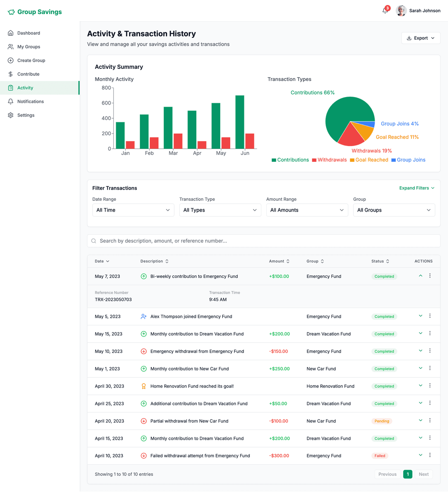Click the Group Savings piggy bank logo
The width and height of the screenshot is (448, 492).
11,12
